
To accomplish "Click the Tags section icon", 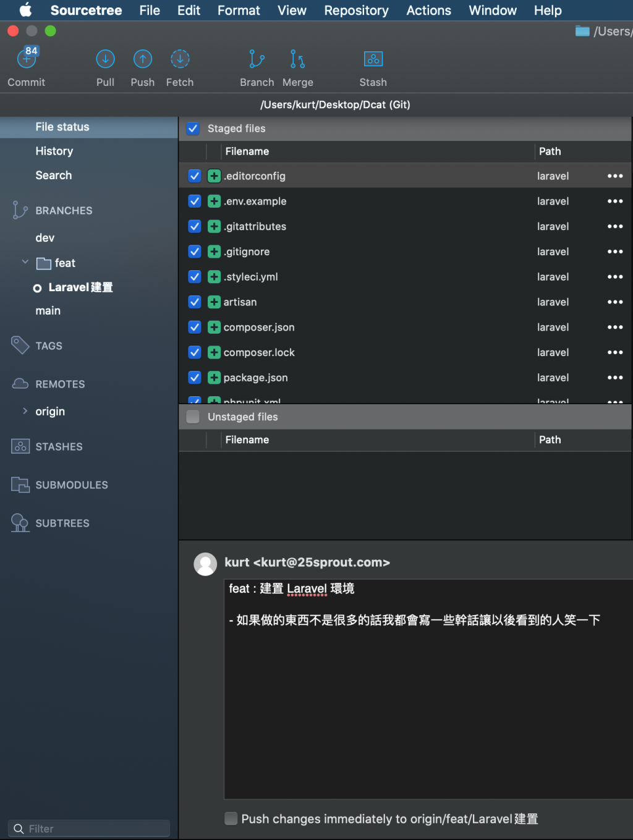I will 20,345.
